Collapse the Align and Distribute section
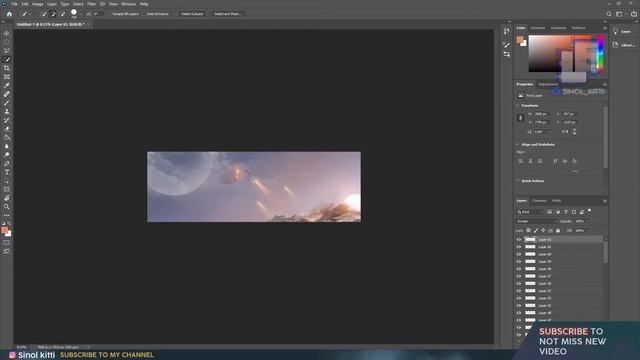Screen dimensions: 640x360 click(518, 144)
